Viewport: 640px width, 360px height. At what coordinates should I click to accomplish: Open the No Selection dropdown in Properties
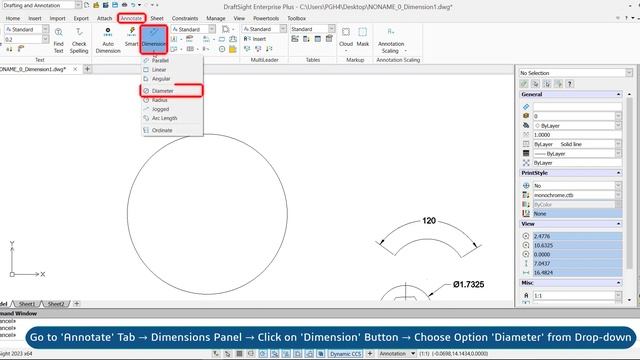pos(629,73)
